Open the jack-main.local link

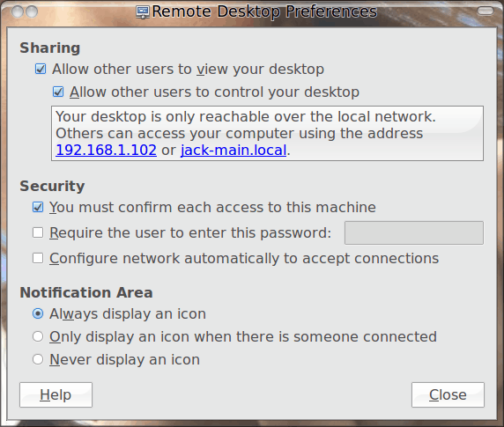point(233,150)
